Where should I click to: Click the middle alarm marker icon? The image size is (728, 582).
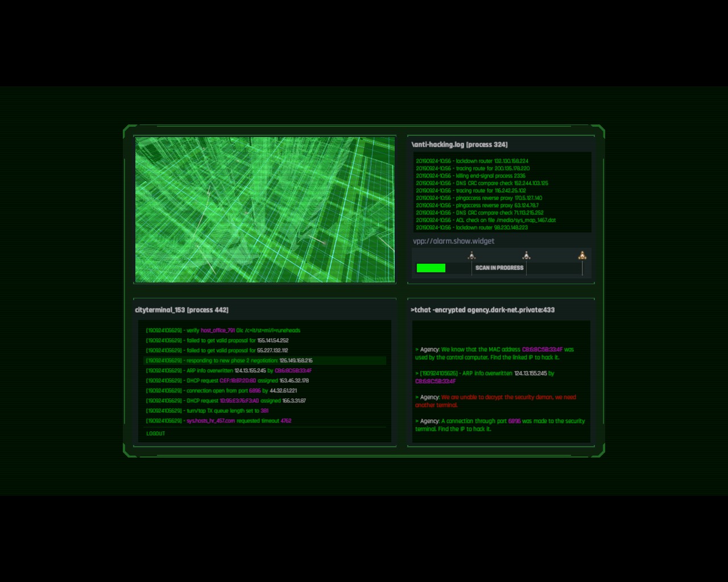click(x=526, y=256)
